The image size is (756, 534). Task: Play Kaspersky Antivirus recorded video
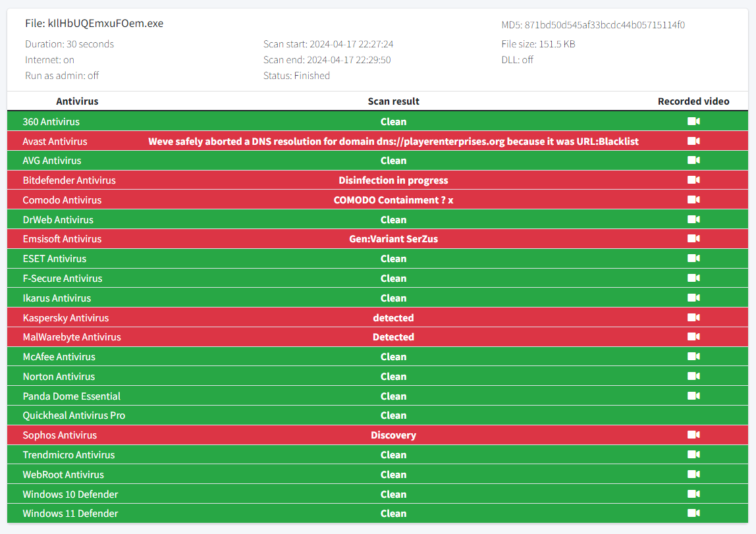click(x=693, y=317)
